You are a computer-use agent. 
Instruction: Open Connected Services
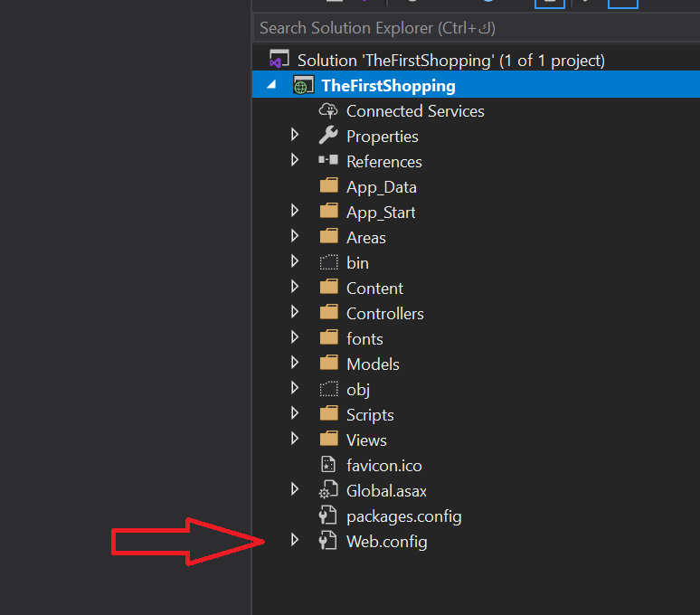click(x=415, y=111)
